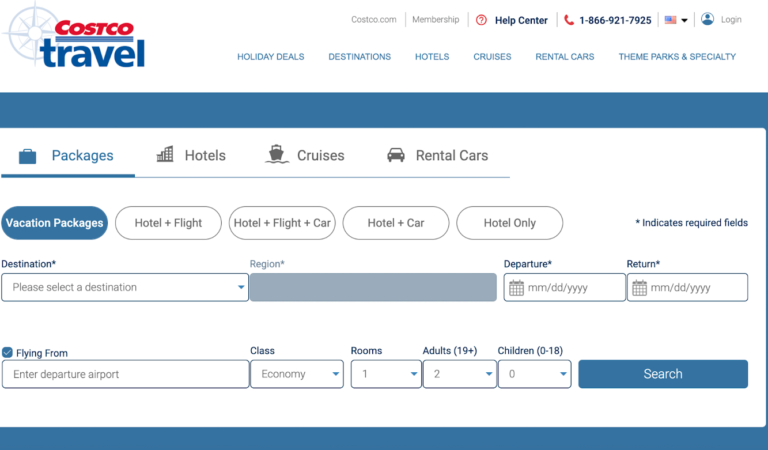This screenshot has height=450, width=768.
Task: Follow the Costco.com link
Action: [x=374, y=20]
